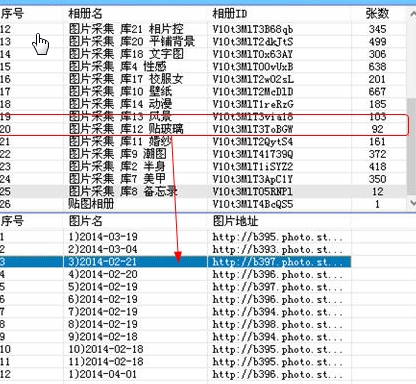The height and width of the screenshot is (384, 416).
Task: Click the 图片名 column header
Action: (x=85, y=221)
